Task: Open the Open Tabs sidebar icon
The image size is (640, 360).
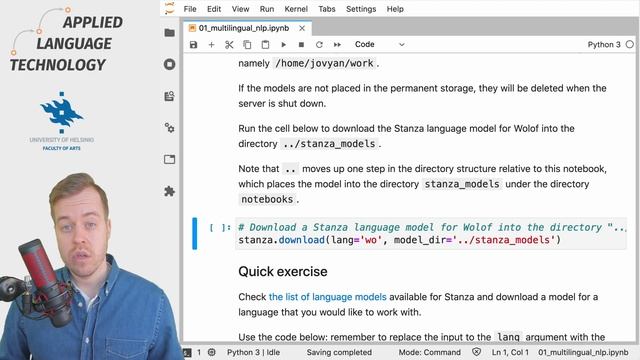Action: (169, 159)
